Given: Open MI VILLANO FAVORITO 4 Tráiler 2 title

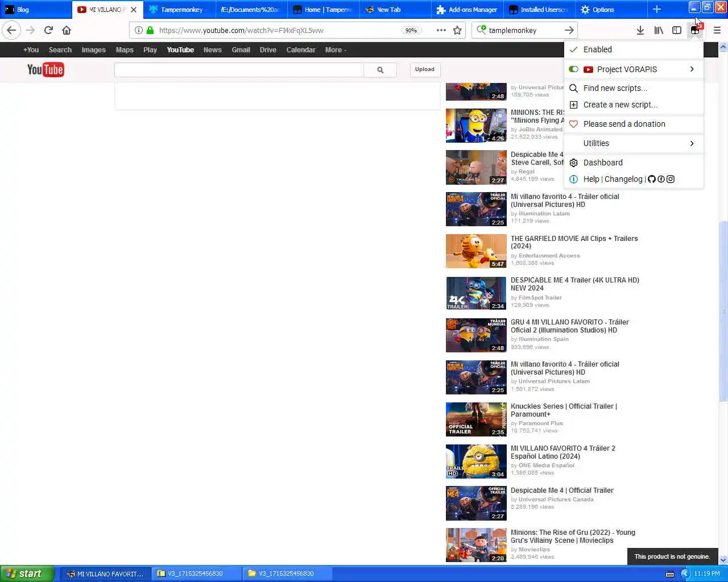Looking at the screenshot, I should 563,452.
